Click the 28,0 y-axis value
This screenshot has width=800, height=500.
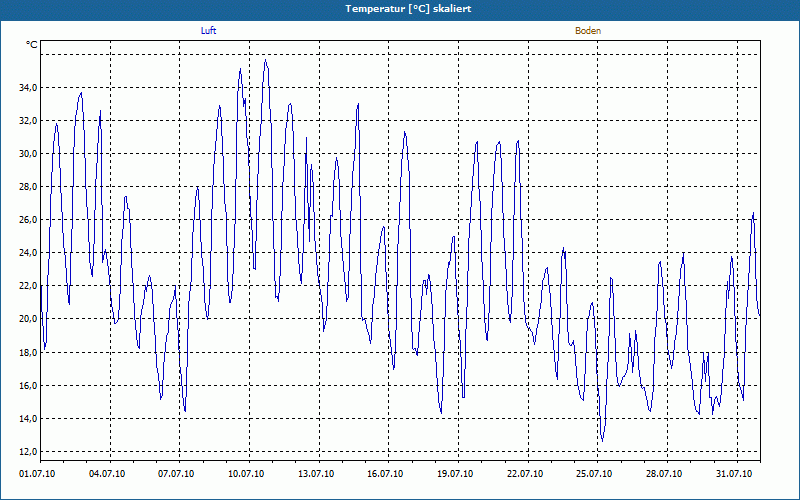(x=28, y=187)
